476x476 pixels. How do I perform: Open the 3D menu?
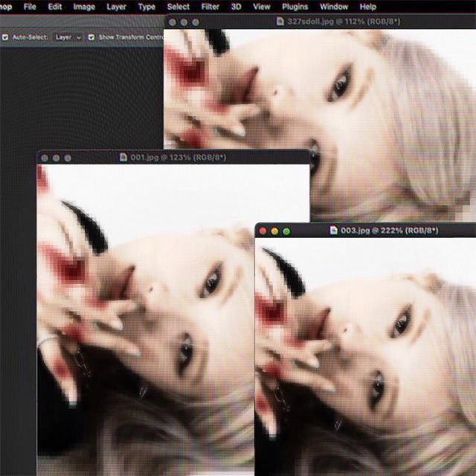[x=237, y=7]
